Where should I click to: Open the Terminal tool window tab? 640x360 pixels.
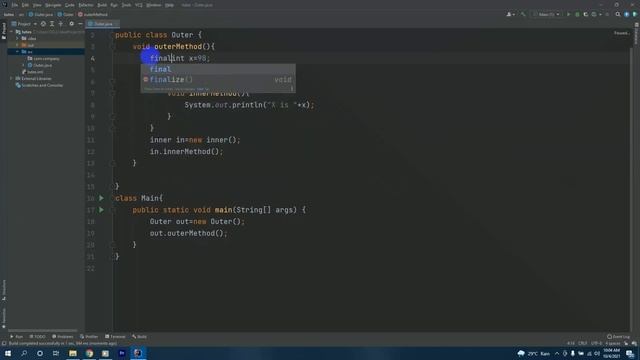115,337
